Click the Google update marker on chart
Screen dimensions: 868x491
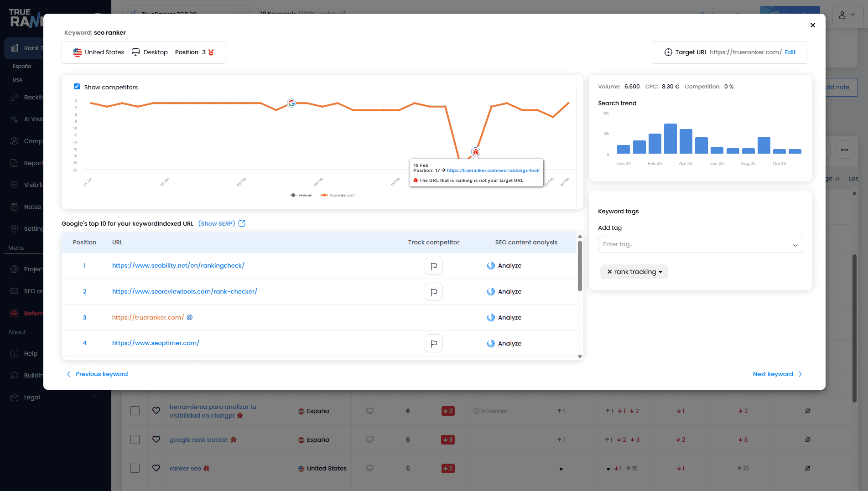(x=291, y=103)
